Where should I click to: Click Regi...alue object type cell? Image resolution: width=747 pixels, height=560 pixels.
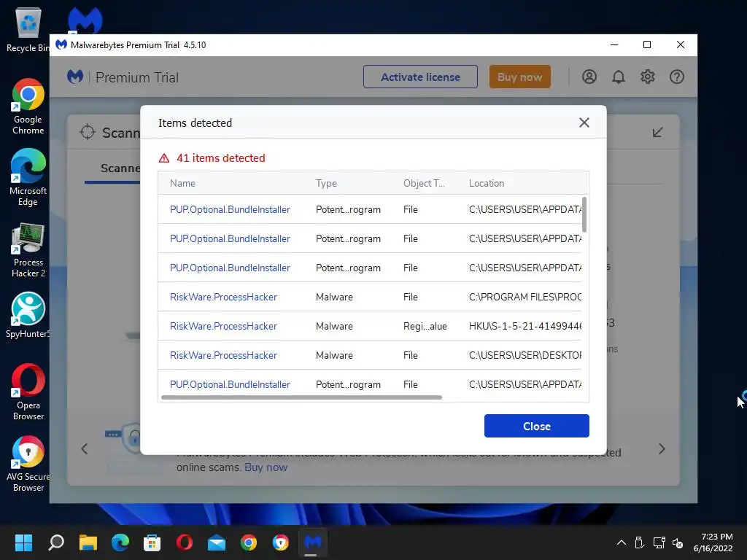[425, 326]
